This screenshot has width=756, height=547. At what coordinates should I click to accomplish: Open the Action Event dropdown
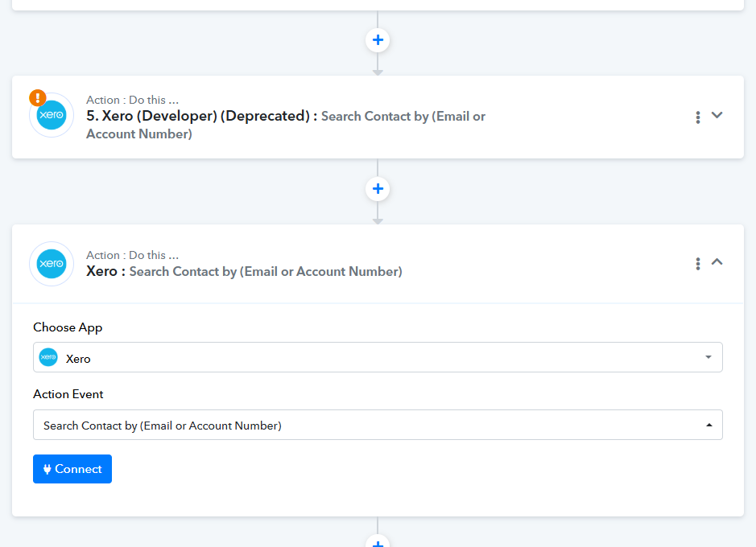(378, 425)
